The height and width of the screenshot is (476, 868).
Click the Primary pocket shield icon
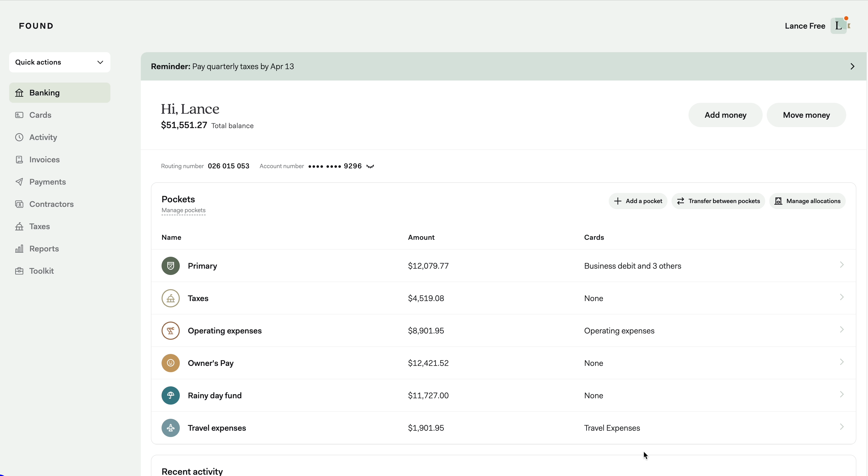170,266
